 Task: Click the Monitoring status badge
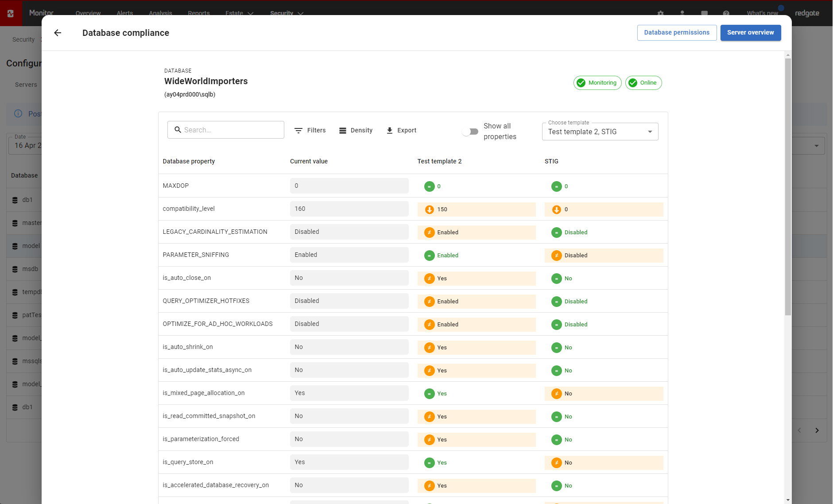597,83
